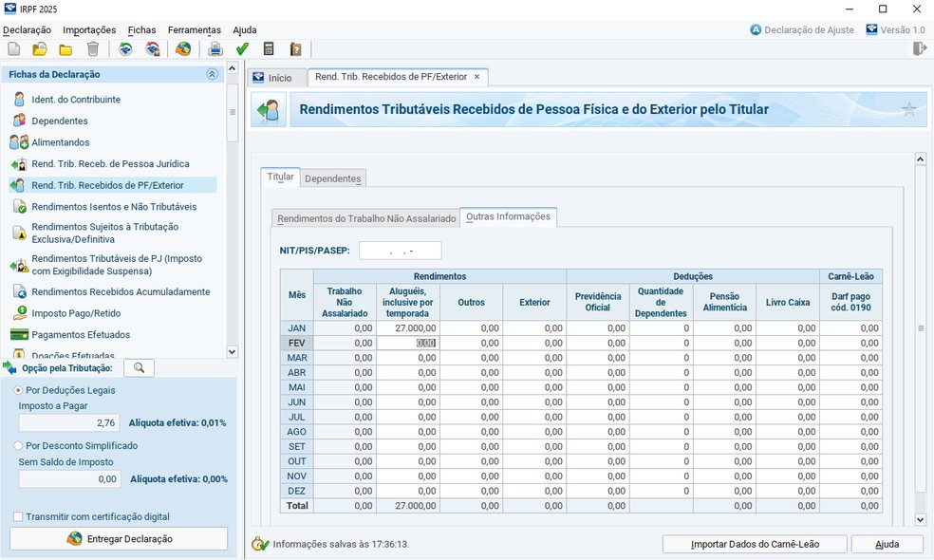
Task: Select Por Deduções Legais radio option
Action: [x=19, y=390]
